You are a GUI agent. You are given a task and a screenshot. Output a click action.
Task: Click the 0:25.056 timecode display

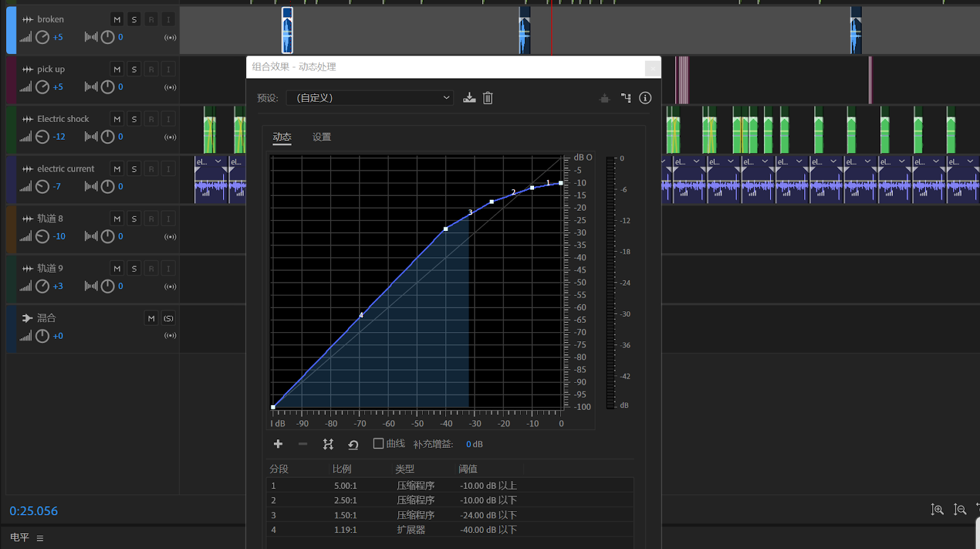point(34,511)
